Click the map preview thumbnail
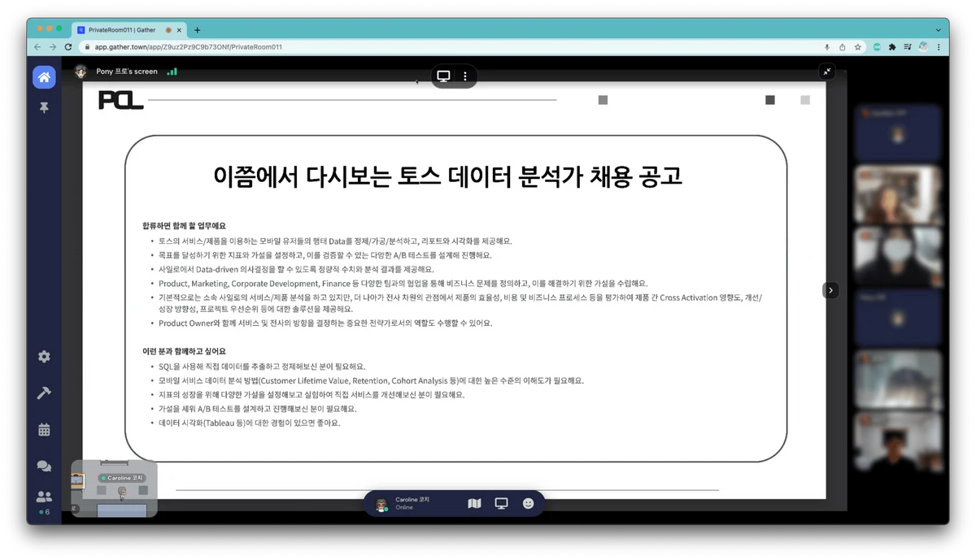The width and height of the screenshot is (976, 560). (114, 488)
